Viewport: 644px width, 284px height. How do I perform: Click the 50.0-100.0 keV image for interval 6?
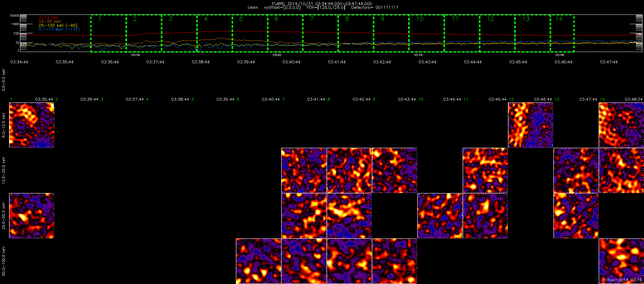point(259,261)
